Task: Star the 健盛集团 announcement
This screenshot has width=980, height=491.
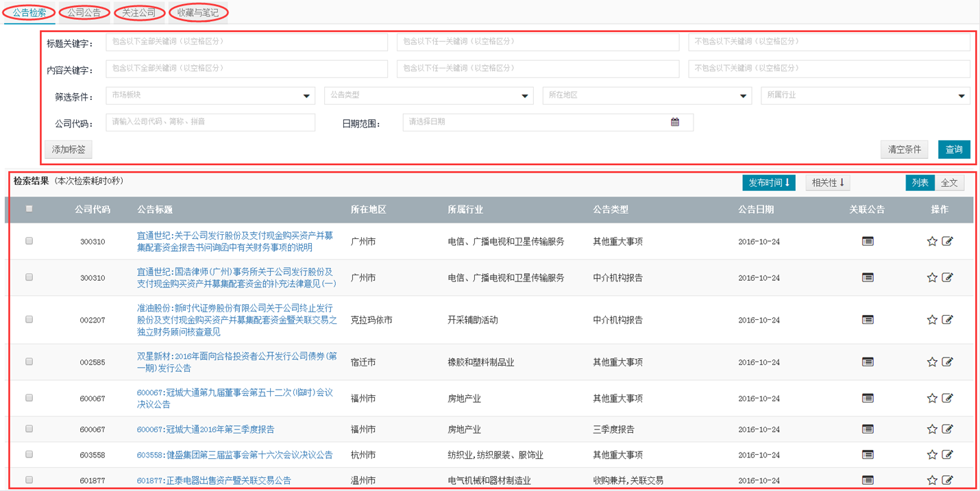Action: coord(932,455)
